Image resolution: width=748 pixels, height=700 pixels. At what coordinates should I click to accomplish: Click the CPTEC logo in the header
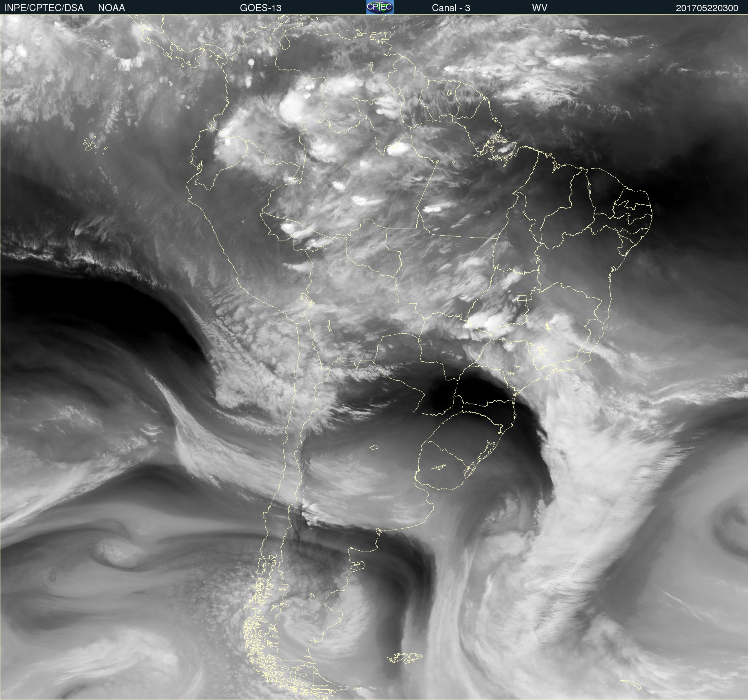380,7
